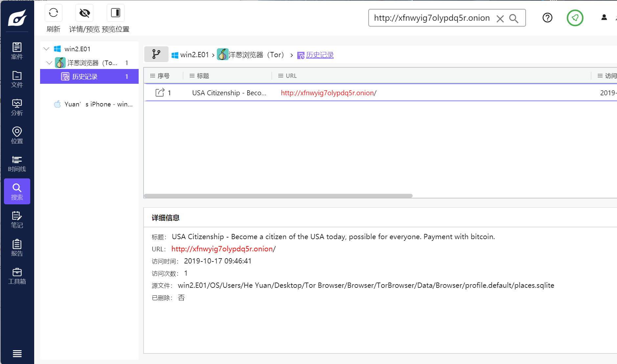Open 历史记录 breadcrumb link

tap(320, 55)
